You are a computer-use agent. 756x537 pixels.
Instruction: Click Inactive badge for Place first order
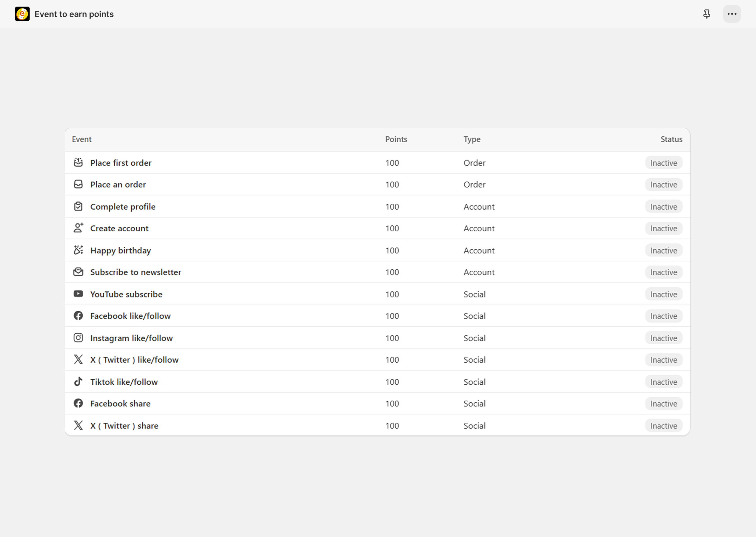point(664,163)
